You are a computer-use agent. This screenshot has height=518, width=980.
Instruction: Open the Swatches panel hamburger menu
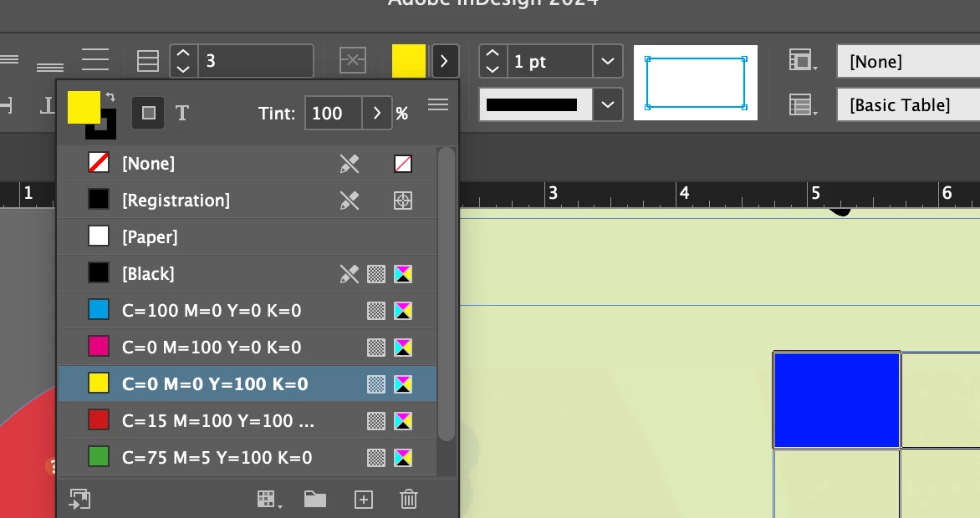click(438, 105)
